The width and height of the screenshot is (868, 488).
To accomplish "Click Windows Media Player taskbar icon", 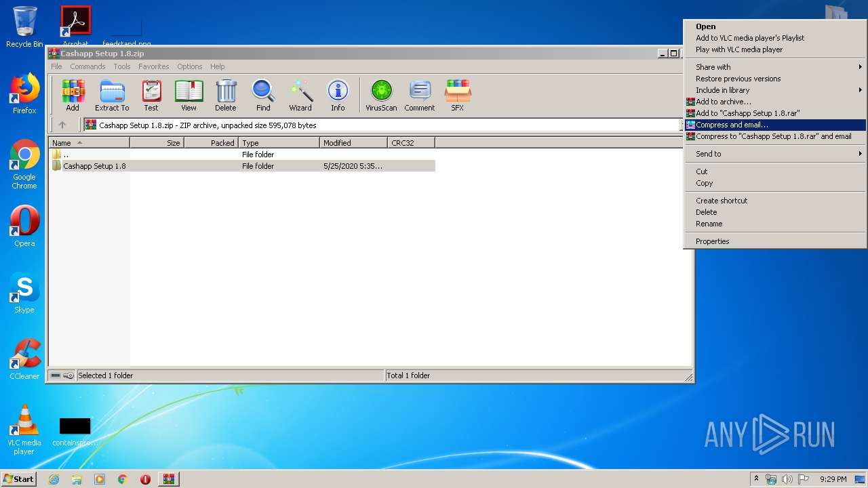I will pyautogui.click(x=100, y=479).
